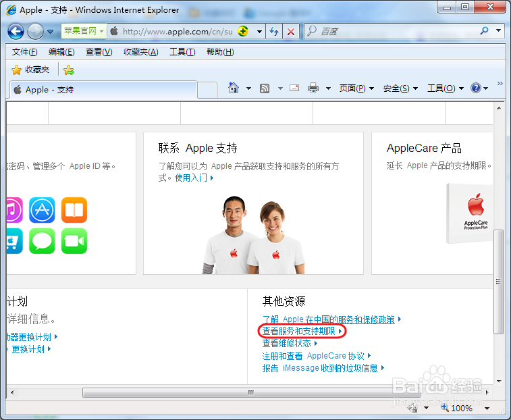Screen dimensions: 511x420
Task: Open the 帮助(H) menu
Action: pyautogui.click(x=220, y=52)
